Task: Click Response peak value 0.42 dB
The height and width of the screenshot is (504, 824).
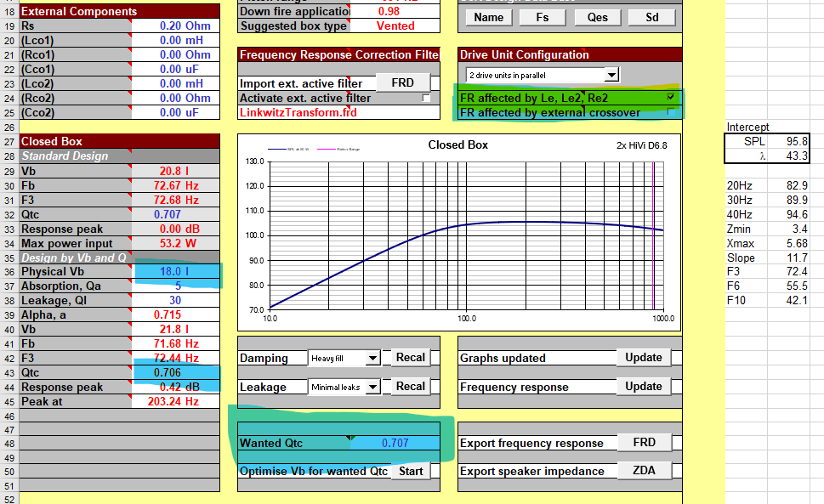Action: click(x=175, y=387)
